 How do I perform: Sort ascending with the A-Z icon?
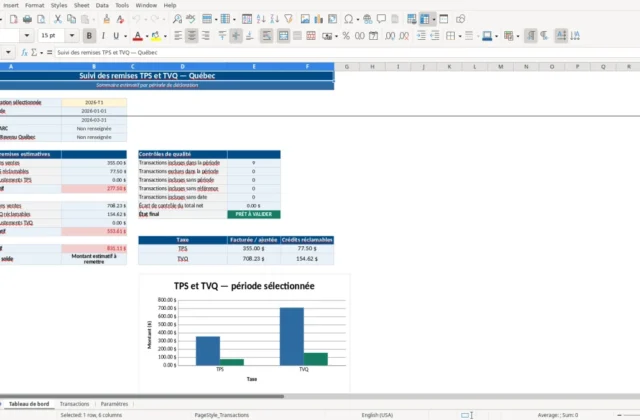[261, 19]
